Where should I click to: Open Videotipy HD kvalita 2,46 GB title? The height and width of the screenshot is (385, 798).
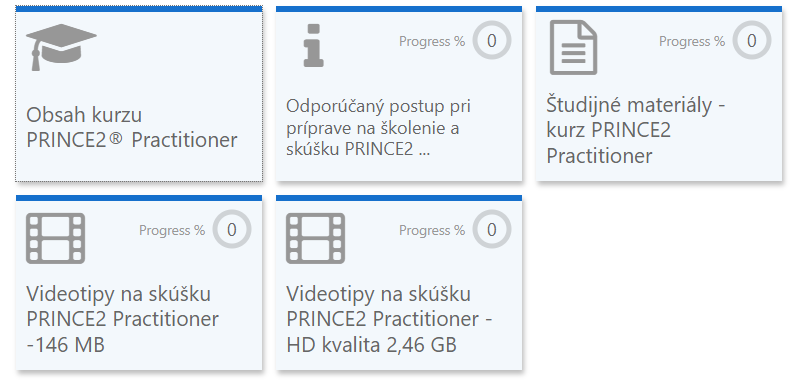click(389, 319)
